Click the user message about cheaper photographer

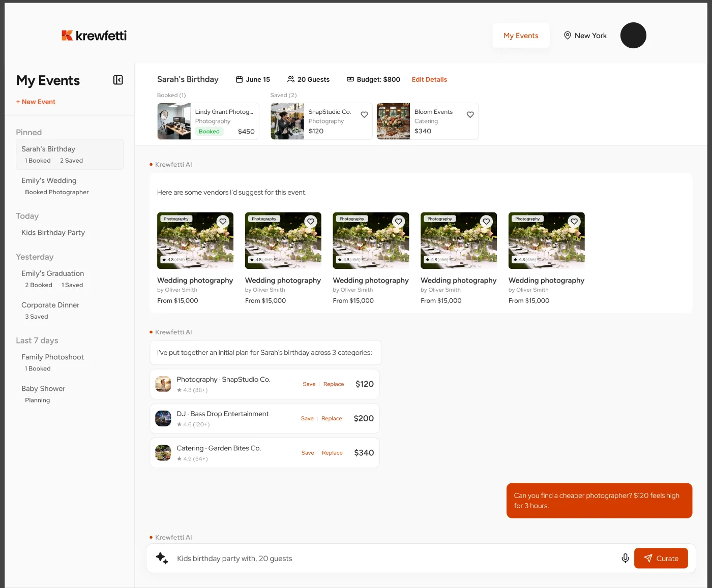599,501
